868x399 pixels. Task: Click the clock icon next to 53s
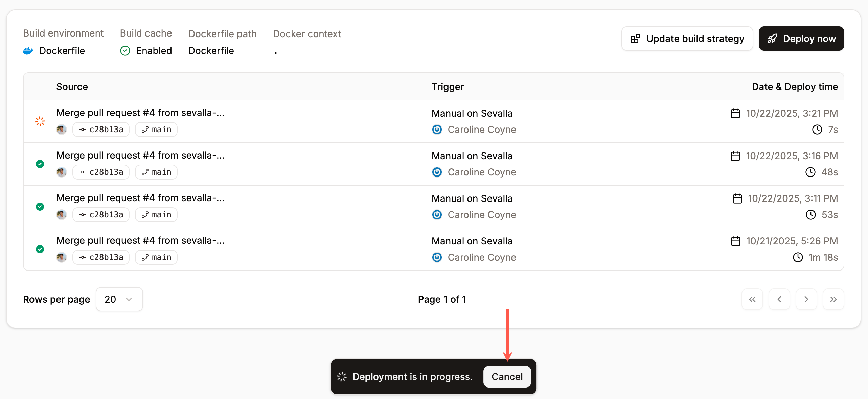[810, 215]
